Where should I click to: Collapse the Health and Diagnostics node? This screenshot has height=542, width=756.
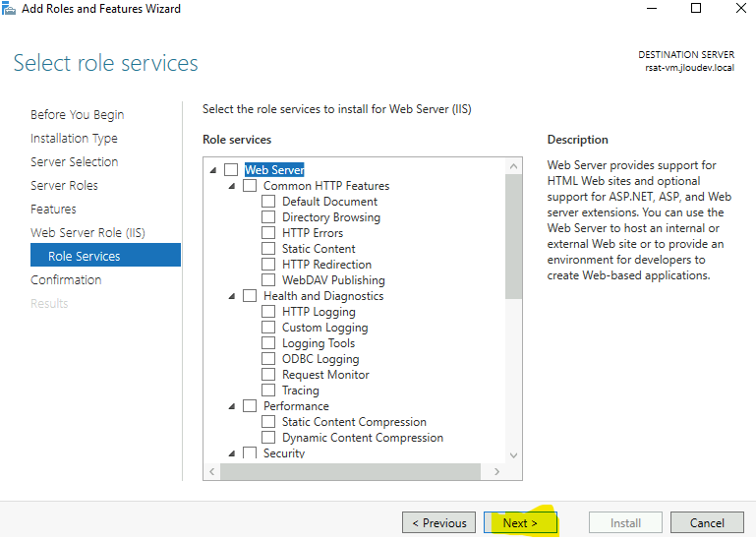232,296
